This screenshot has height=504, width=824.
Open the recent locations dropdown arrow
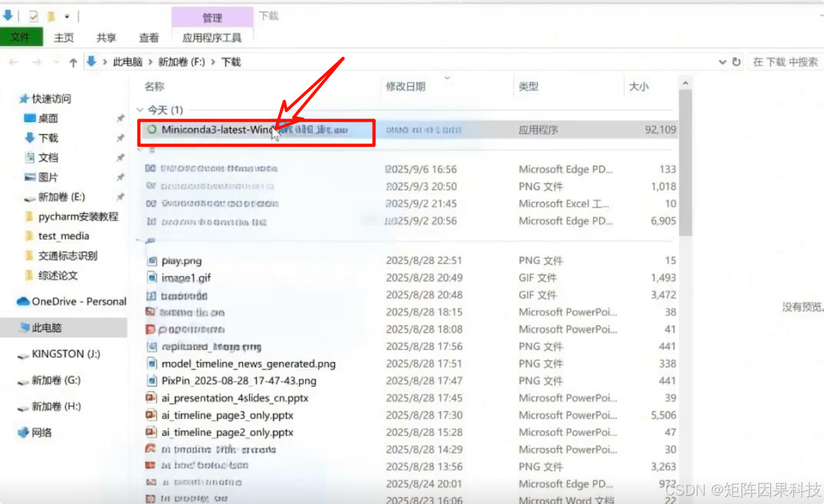tap(55, 63)
